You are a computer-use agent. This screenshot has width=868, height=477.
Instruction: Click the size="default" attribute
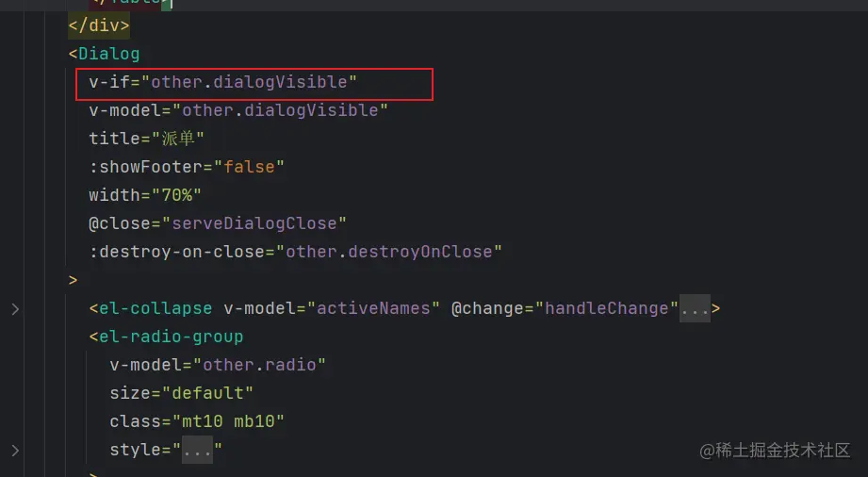(x=182, y=393)
